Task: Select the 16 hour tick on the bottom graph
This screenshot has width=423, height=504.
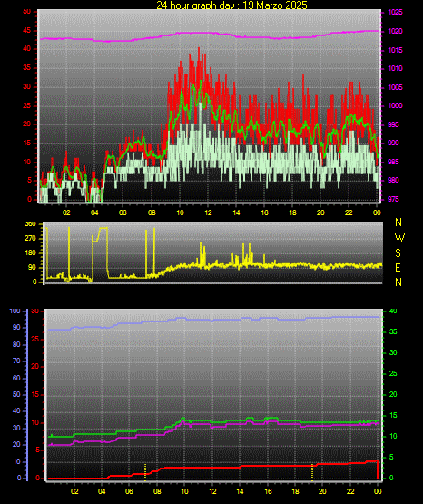Action: coord(268,491)
